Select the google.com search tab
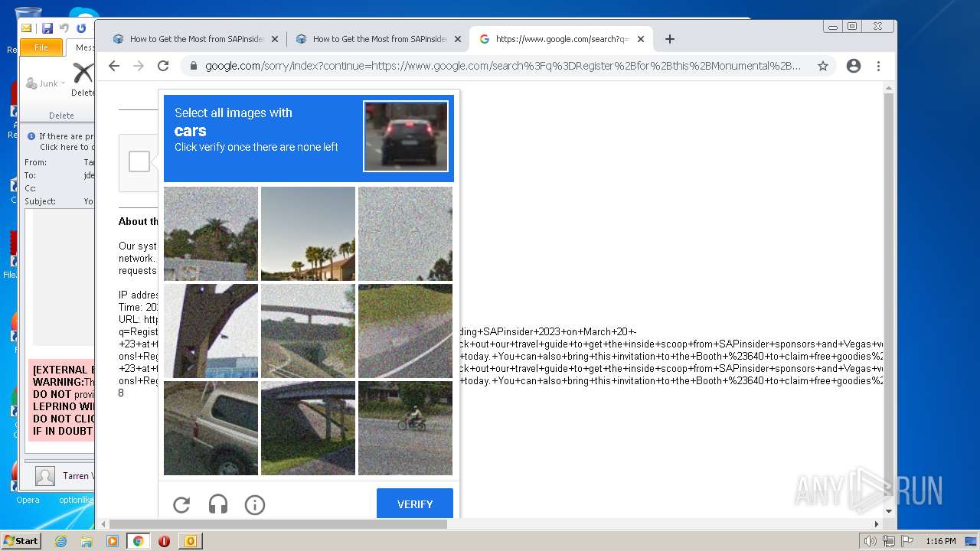This screenshot has width=980, height=551. [562, 39]
